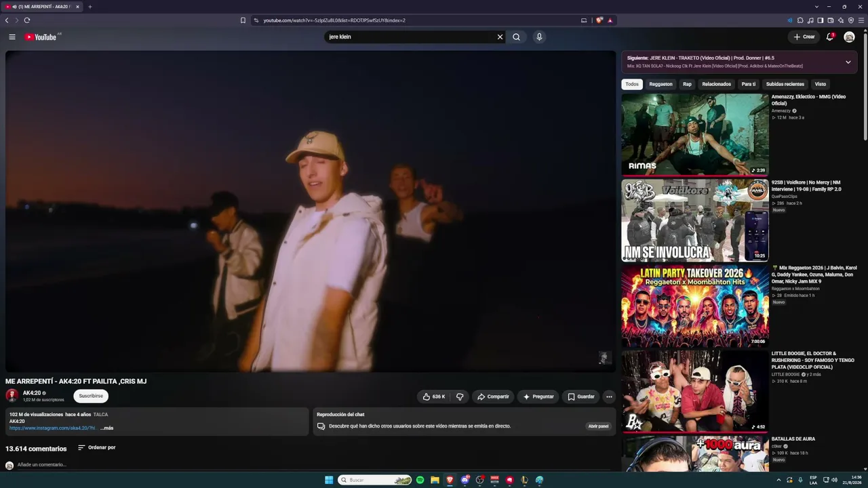Select the Reggaeton filter chip
This screenshot has width=868, height=488.
click(660, 84)
